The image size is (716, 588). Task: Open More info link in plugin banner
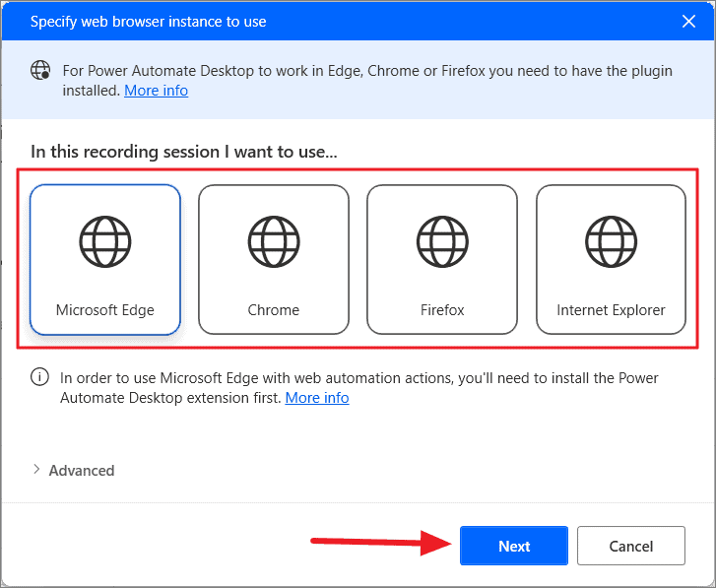click(157, 91)
